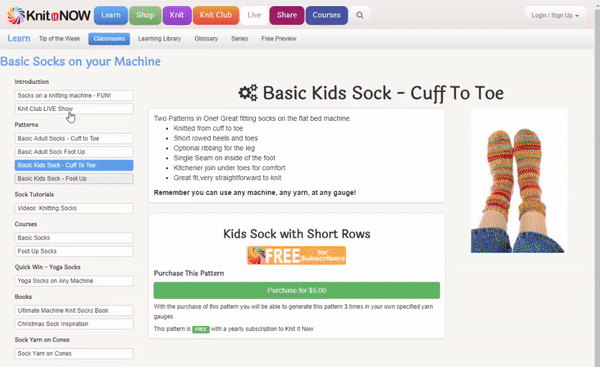Click the Knit it Now logo

(x=49, y=15)
